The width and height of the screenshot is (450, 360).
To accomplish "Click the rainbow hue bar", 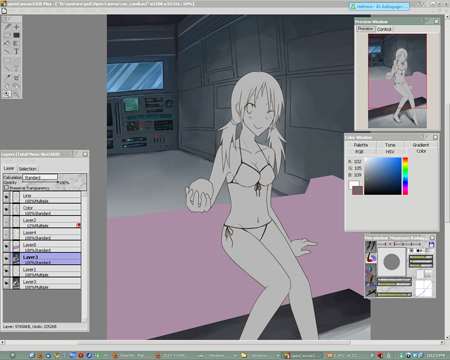I will click(x=405, y=176).
